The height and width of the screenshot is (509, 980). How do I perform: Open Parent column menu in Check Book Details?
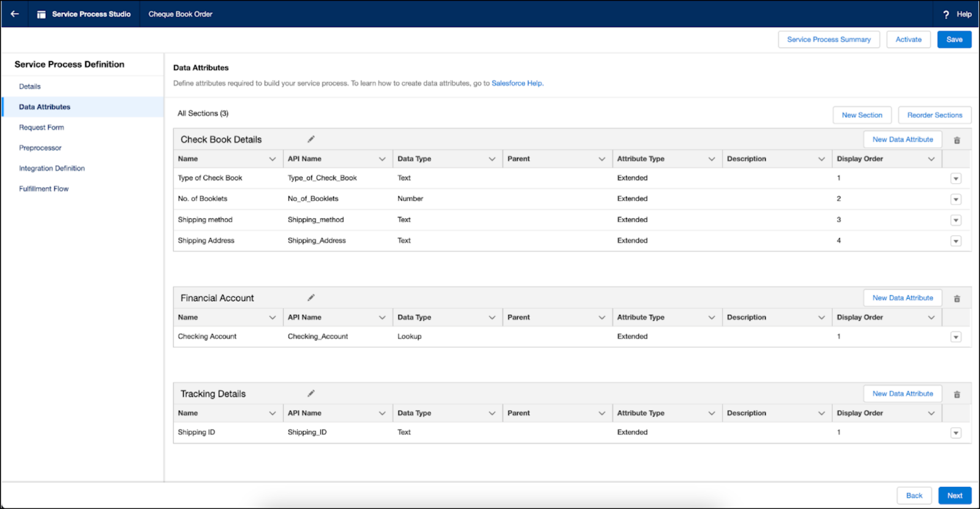pyautogui.click(x=602, y=159)
